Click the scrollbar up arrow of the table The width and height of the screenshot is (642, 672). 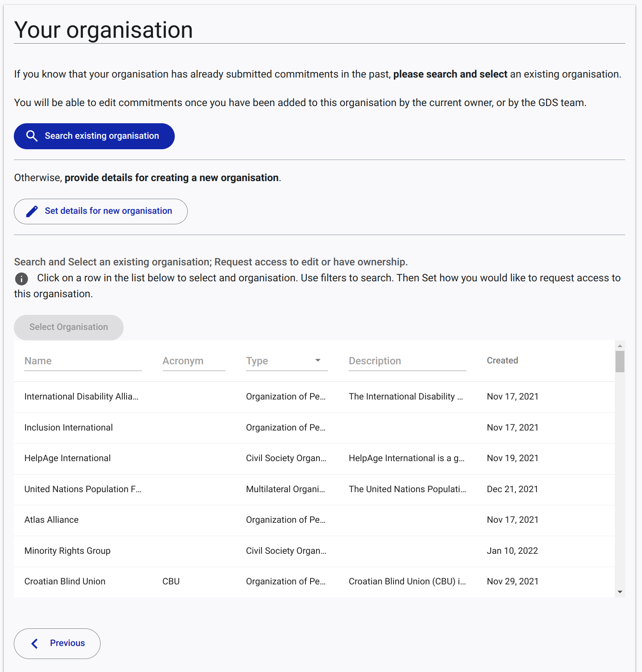pyautogui.click(x=620, y=345)
